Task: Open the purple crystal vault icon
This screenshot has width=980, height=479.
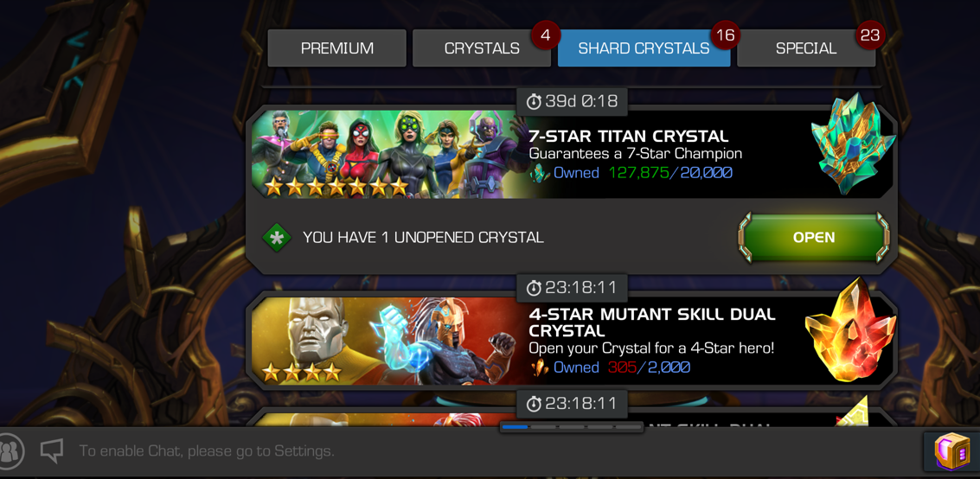Action: pyautogui.click(x=951, y=450)
